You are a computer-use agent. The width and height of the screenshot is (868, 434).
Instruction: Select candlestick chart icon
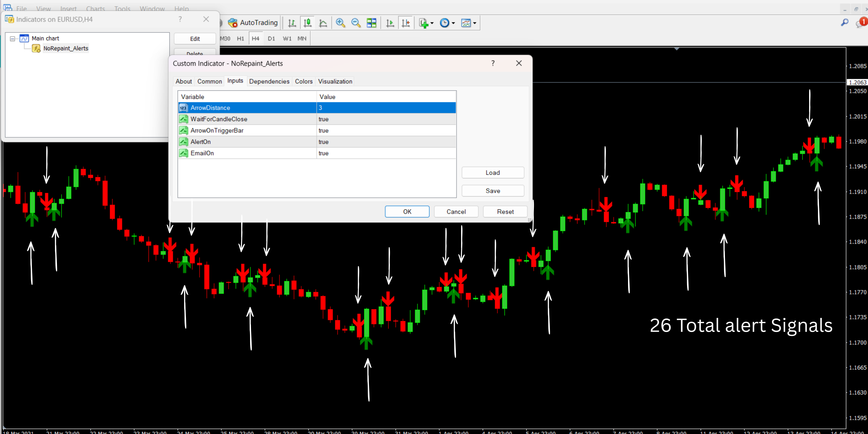(x=307, y=23)
